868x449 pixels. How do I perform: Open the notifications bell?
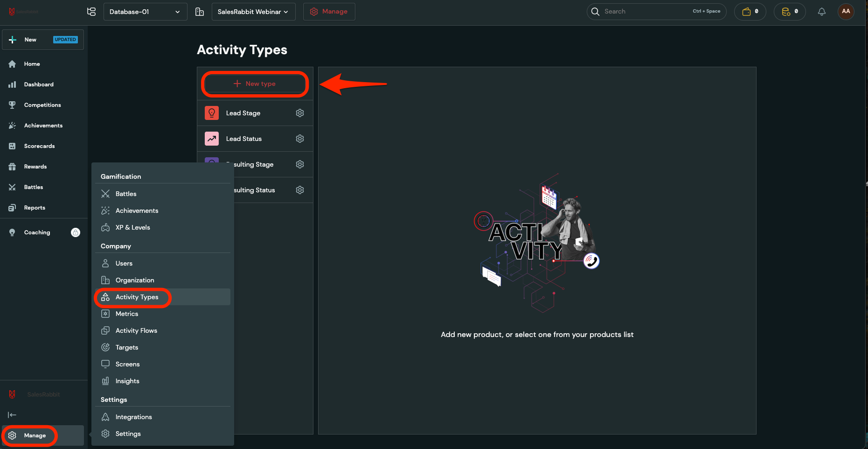(821, 12)
